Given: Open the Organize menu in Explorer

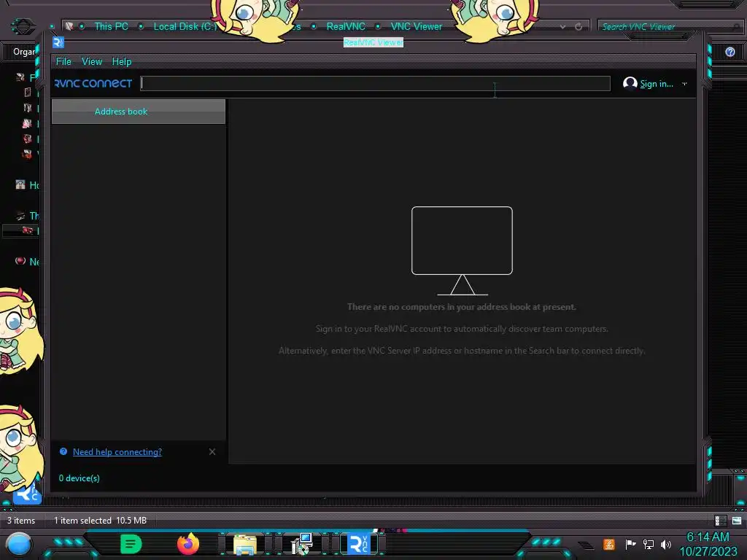Looking at the screenshot, I should 24,52.
